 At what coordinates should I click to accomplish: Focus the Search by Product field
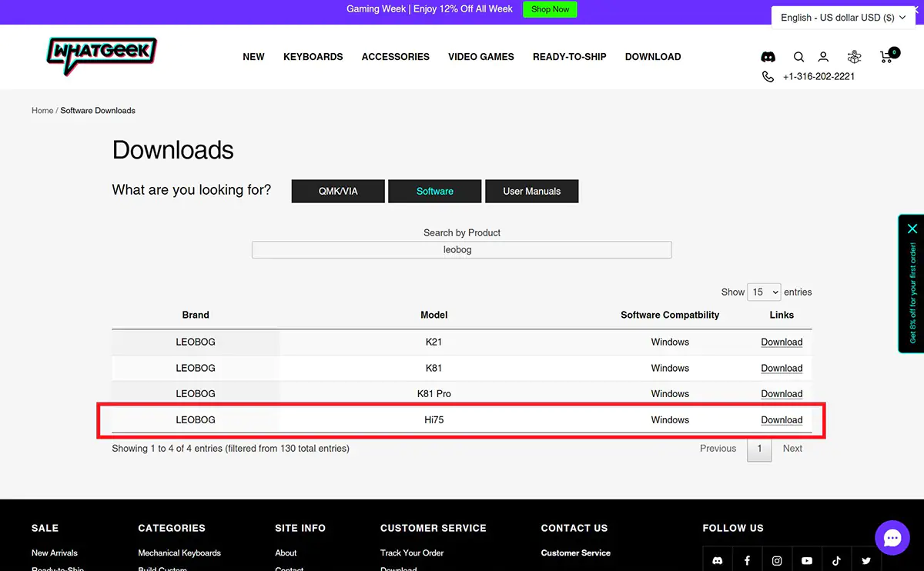[x=462, y=250]
